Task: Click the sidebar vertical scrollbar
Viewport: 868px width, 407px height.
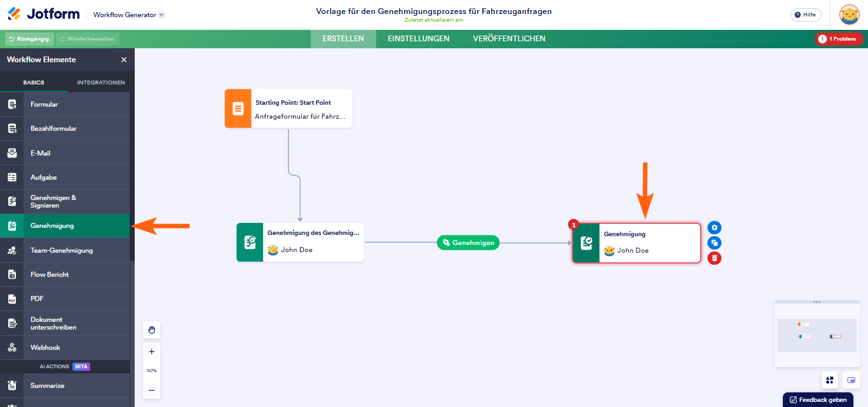Action: [x=132, y=178]
